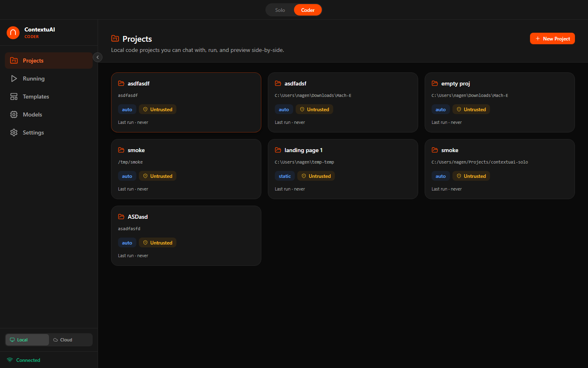
Task: Open the landing page 1 project card
Action: [x=343, y=169]
